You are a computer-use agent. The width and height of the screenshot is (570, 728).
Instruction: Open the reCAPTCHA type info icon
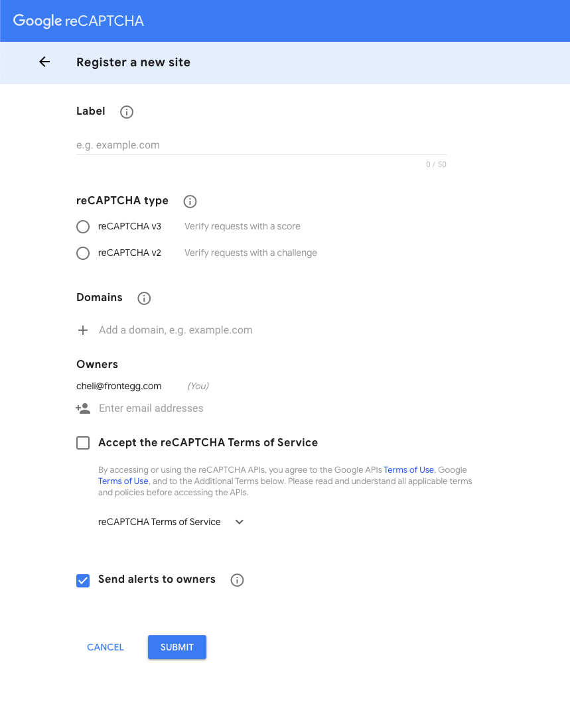(190, 202)
